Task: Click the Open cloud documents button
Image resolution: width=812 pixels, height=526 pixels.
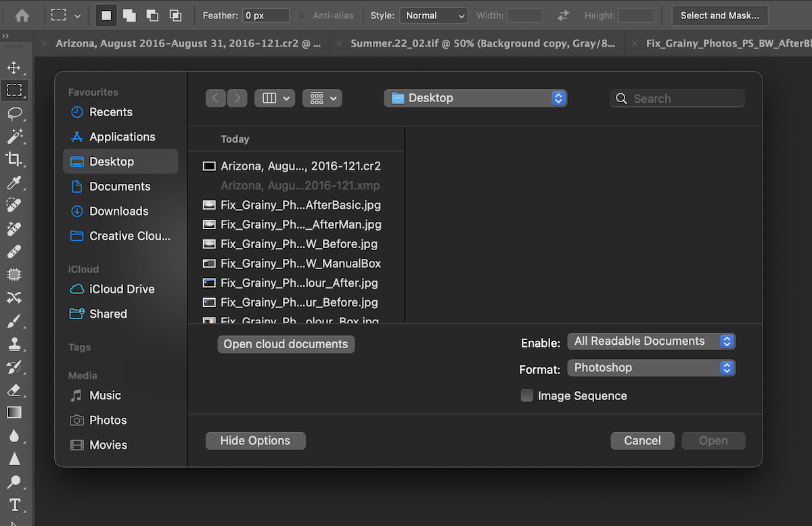Action: coord(286,344)
